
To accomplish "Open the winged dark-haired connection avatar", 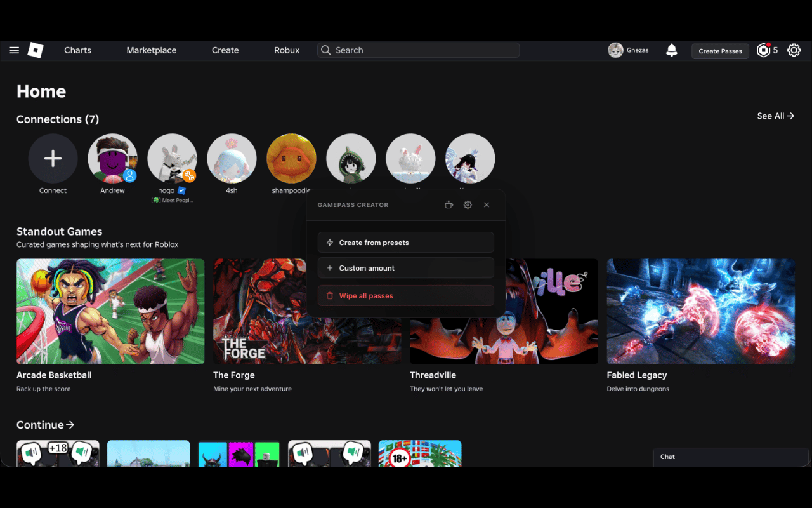I will click(x=470, y=158).
